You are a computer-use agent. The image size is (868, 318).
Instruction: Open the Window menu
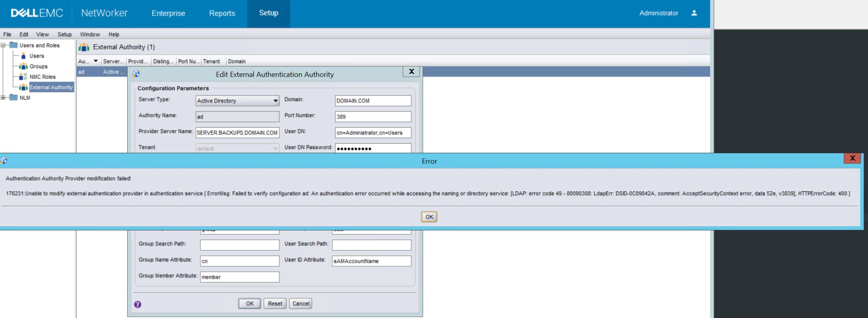[90, 35]
